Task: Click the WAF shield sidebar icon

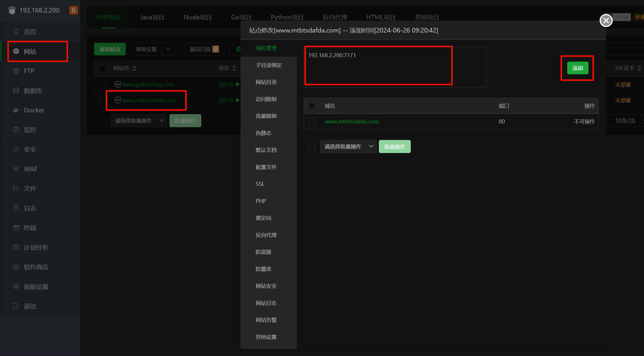Action: (16, 169)
